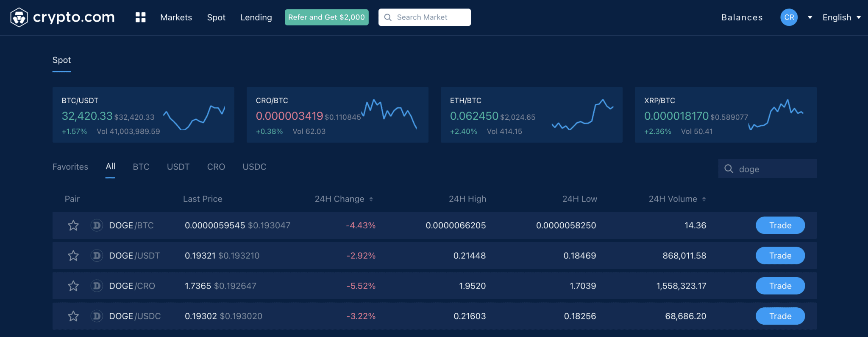Switch to the USDT market tab

[178, 167]
